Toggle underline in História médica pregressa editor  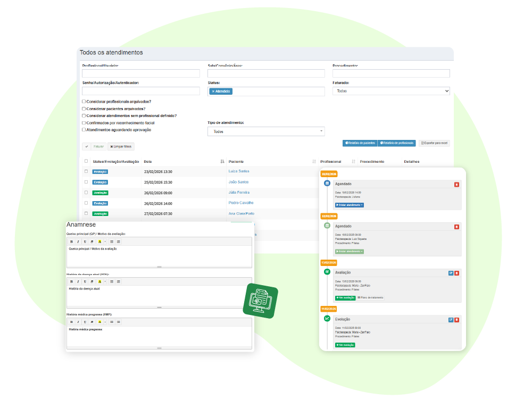[85, 322]
